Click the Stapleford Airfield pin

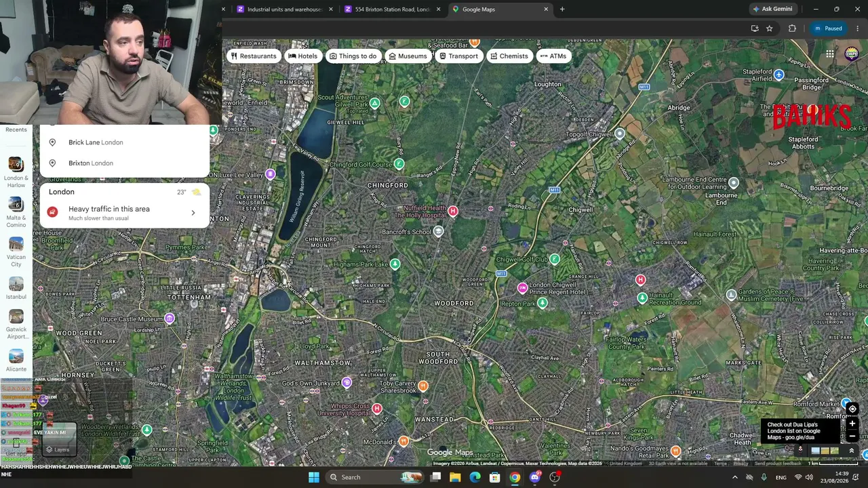779,75
